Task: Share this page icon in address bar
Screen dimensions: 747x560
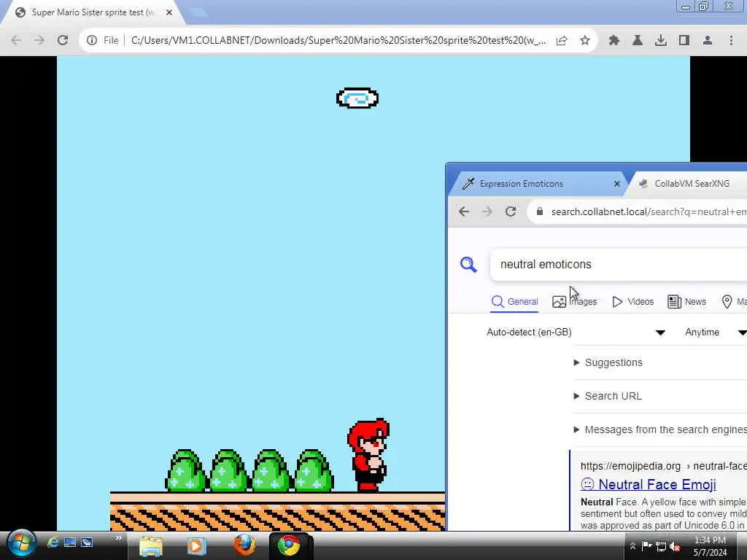Action: 562,41
